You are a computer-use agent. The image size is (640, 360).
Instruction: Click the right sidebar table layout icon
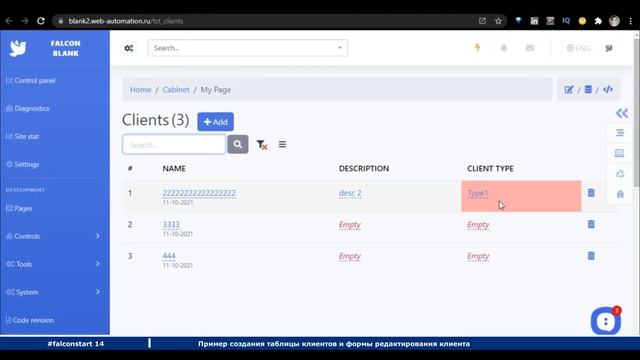(620, 153)
